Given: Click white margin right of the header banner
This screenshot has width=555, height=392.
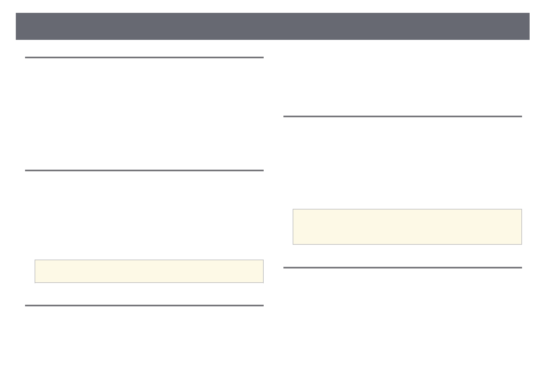Looking at the screenshot, I should 542,26.
